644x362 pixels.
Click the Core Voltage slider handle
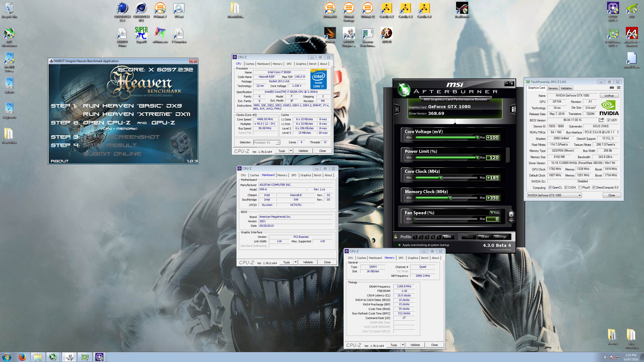tap(477, 137)
